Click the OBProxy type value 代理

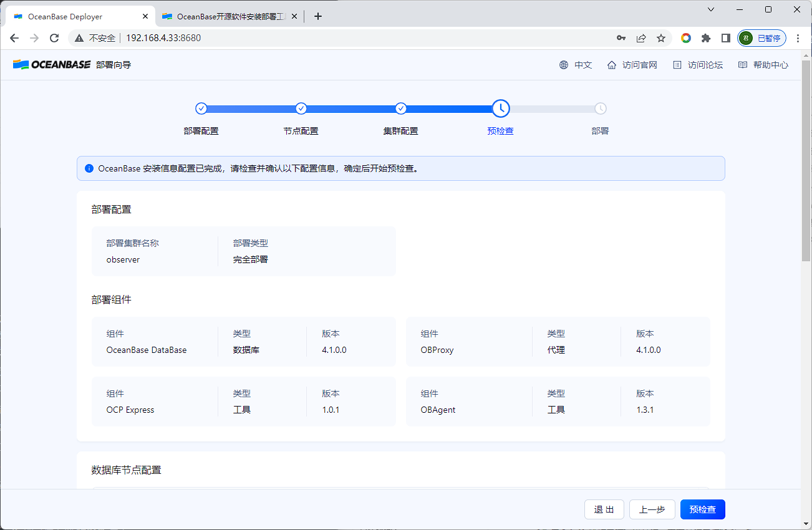point(556,350)
